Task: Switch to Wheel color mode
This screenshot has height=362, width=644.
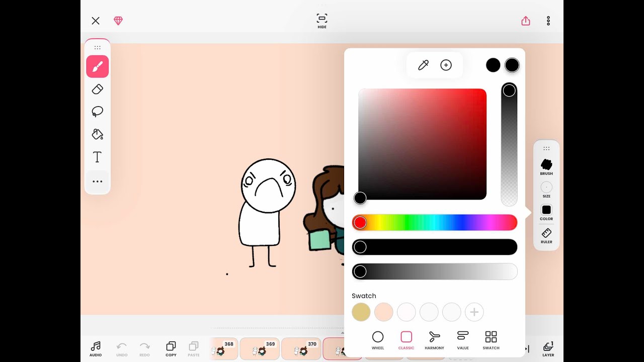Action: [378, 340]
